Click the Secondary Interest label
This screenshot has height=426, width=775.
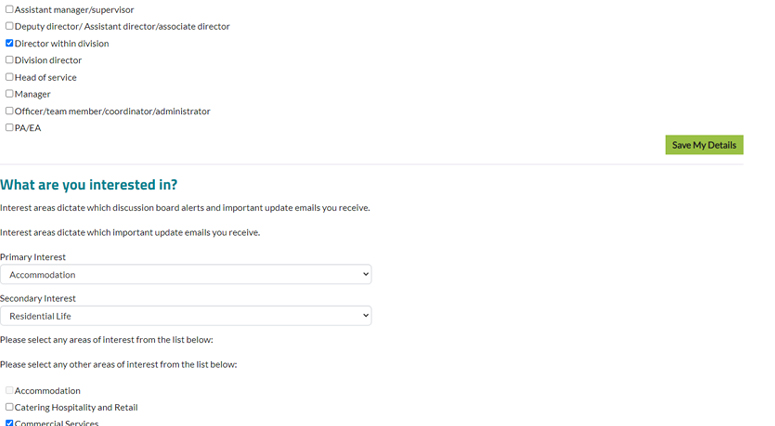pos(38,298)
